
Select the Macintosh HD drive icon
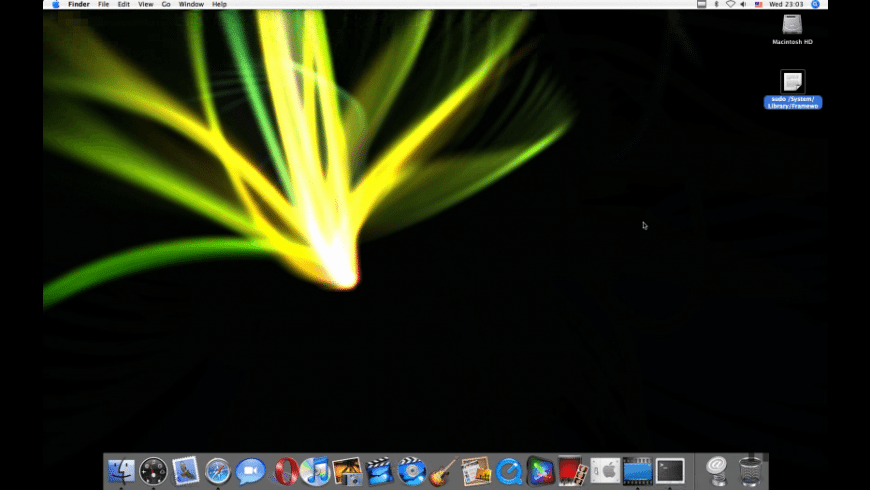(792, 25)
